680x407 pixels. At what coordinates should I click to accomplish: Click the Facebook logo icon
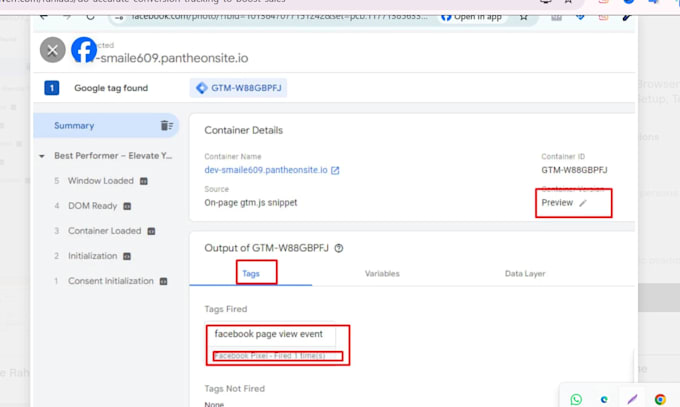tap(84, 49)
